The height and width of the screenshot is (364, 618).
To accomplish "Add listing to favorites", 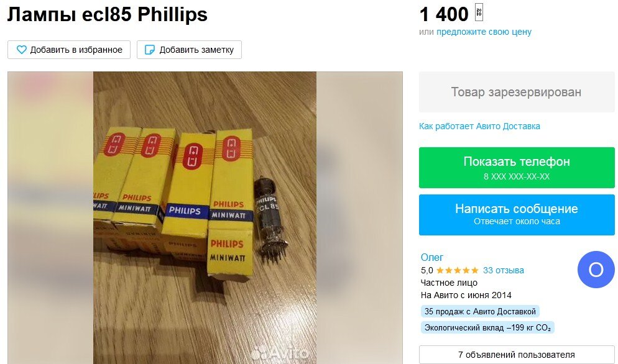I will [x=69, y=50].
